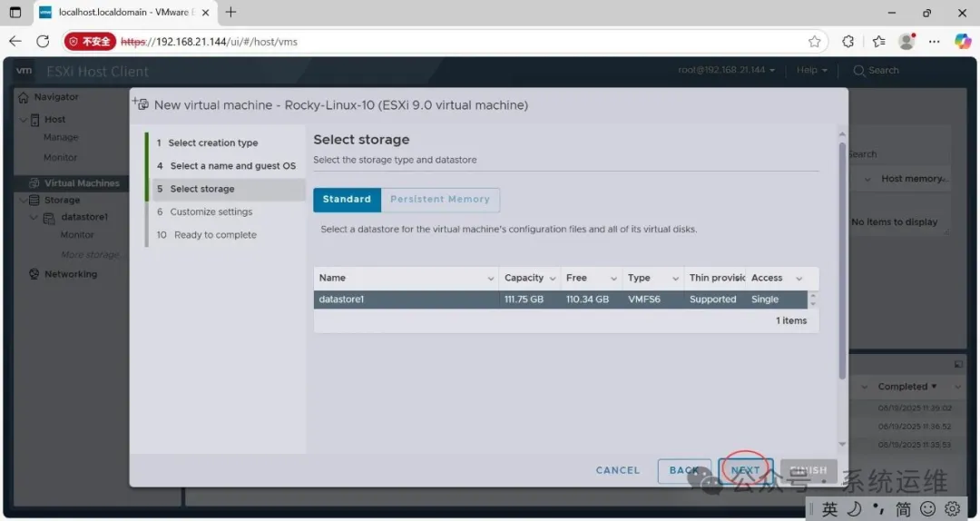Click the wizard vertical scrollbar

(x=842, y=262)
